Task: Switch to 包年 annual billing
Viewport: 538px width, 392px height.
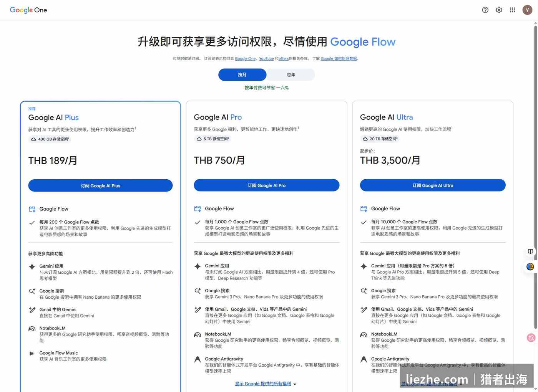Action: coord(291,75)
